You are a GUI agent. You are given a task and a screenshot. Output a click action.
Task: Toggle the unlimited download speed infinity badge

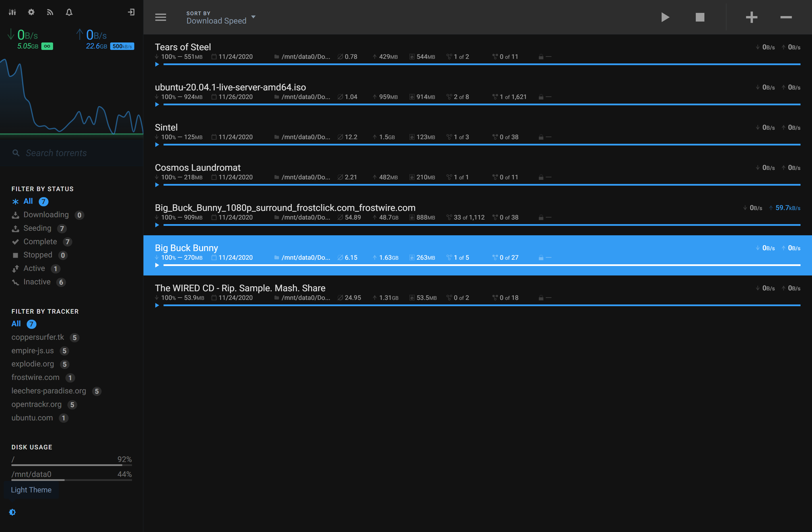tap(47, 46)
